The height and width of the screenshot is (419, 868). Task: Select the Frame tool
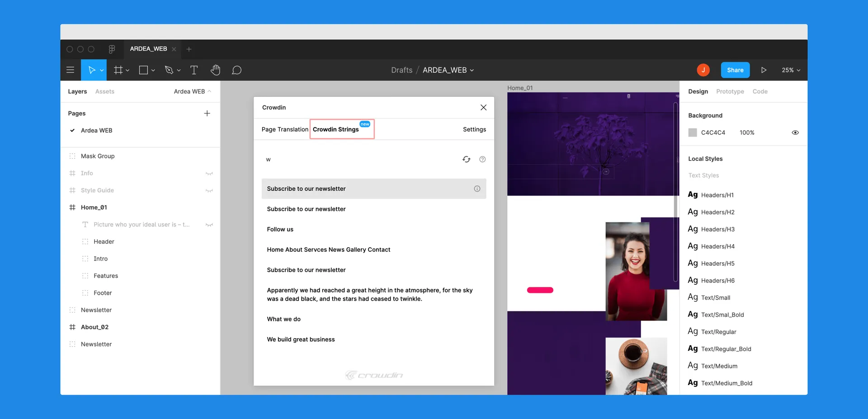(118, 70)
